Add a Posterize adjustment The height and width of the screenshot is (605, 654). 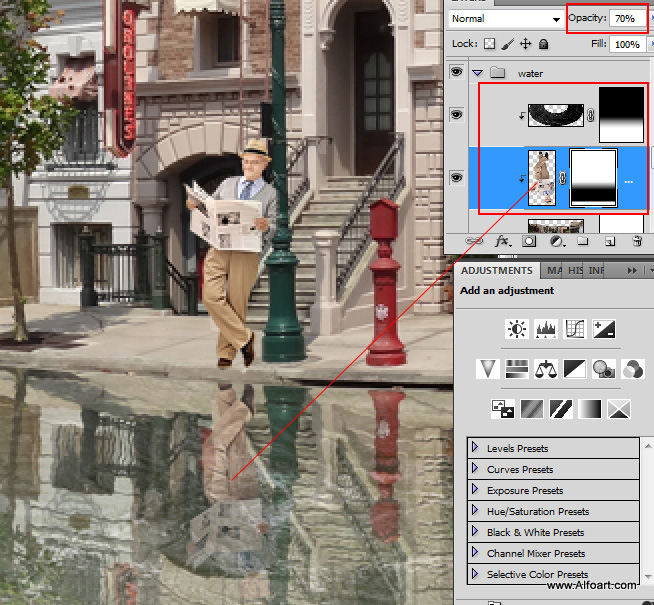[x=532, y=409]
